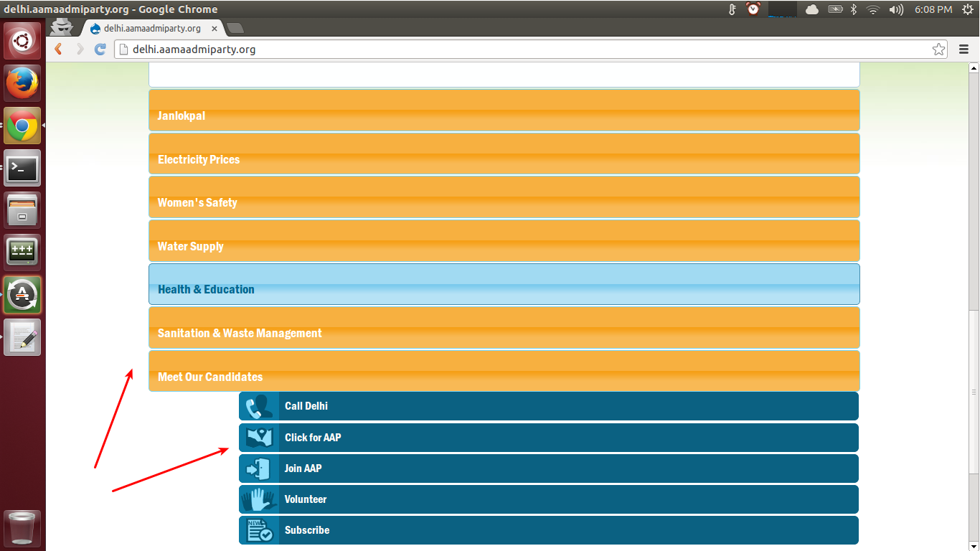Viewport: 980px width, 551px height.
Task: Open the system power cog menu
Action: pyautogui.click(x=967, y=9)
